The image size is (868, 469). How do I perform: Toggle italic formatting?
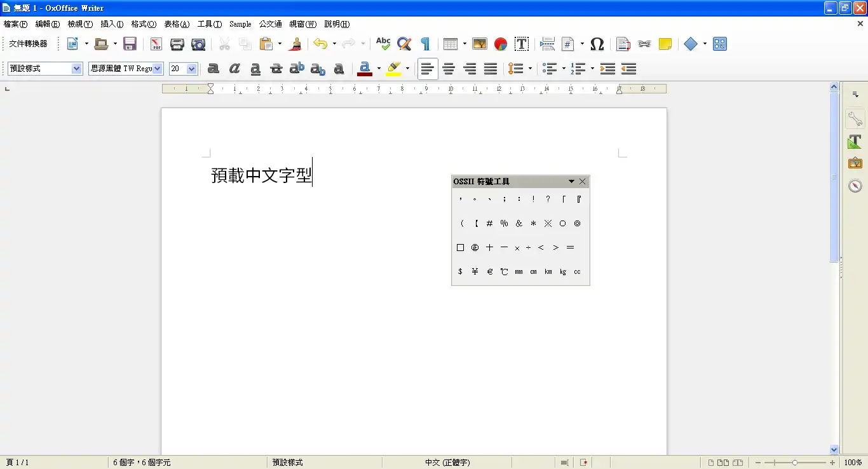[234, 69]
